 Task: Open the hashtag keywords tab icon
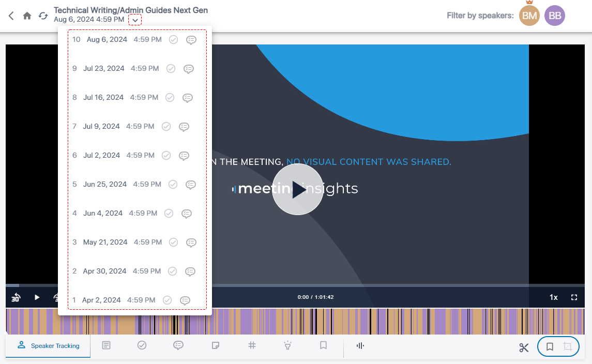point(252,345)
